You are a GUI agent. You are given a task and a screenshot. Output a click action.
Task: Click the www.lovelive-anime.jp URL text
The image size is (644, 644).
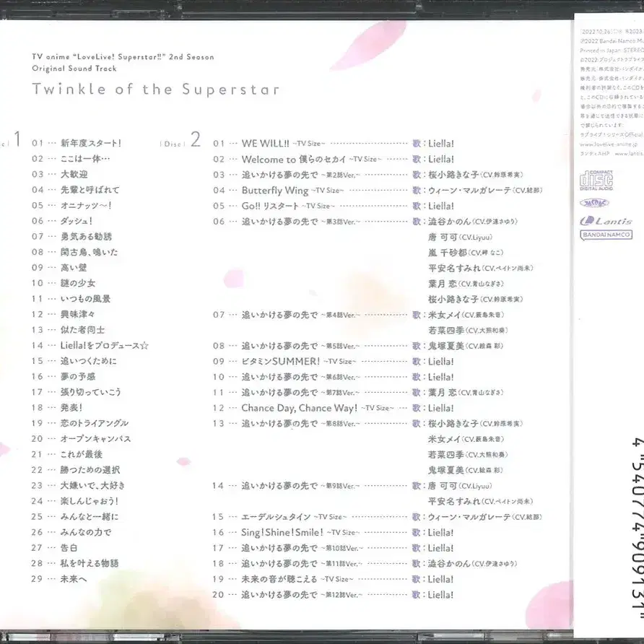point(609,144)
